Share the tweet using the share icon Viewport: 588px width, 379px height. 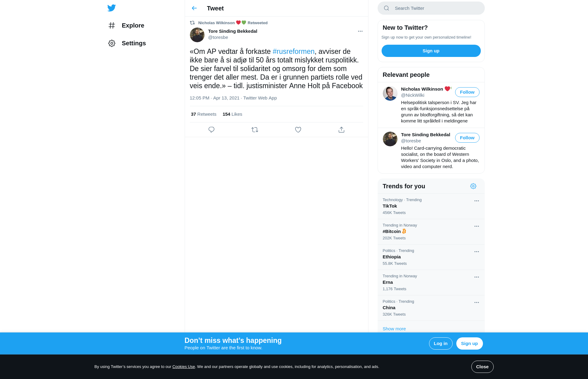(x=341, y=130)
